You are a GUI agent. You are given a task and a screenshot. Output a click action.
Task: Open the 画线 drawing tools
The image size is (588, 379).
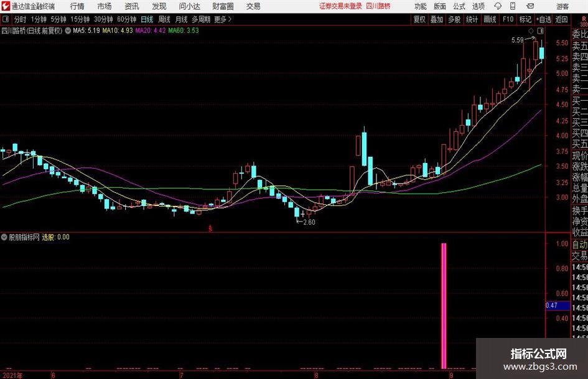tap(490, 19)
